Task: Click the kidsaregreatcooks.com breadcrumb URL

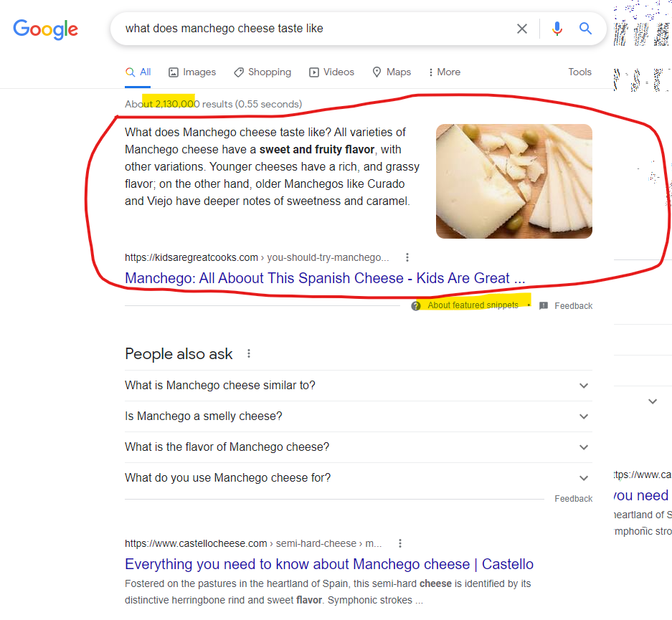Action: (x=257, y=257)
